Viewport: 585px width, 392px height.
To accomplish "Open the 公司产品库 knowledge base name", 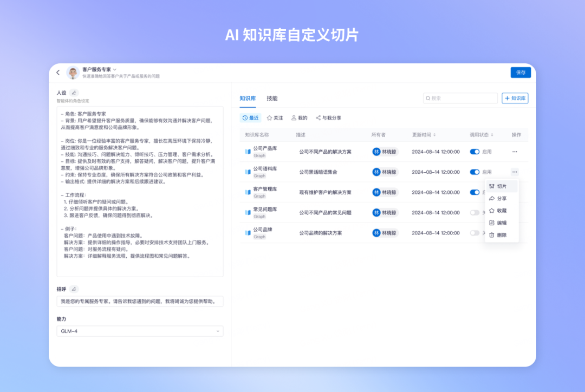I will [265, 148].
